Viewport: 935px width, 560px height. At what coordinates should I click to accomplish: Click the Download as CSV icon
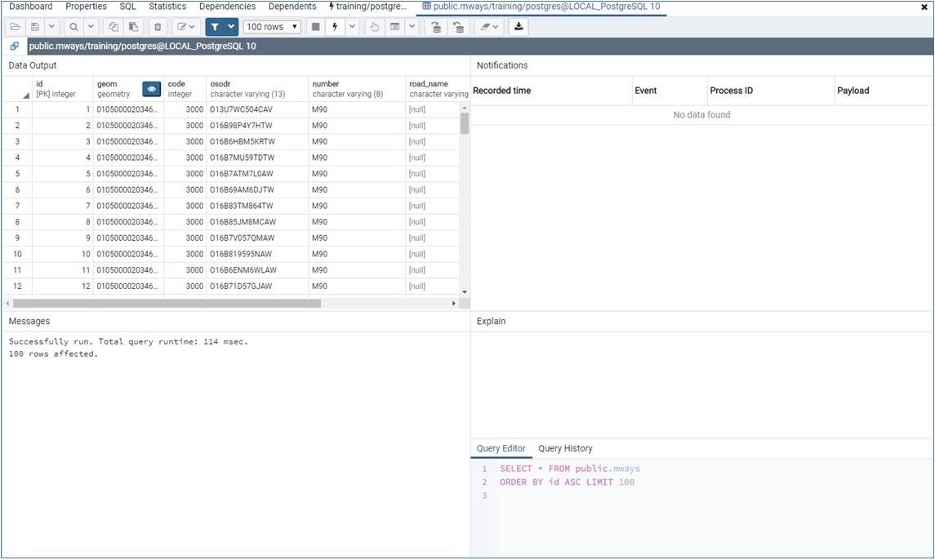[519, 27]
